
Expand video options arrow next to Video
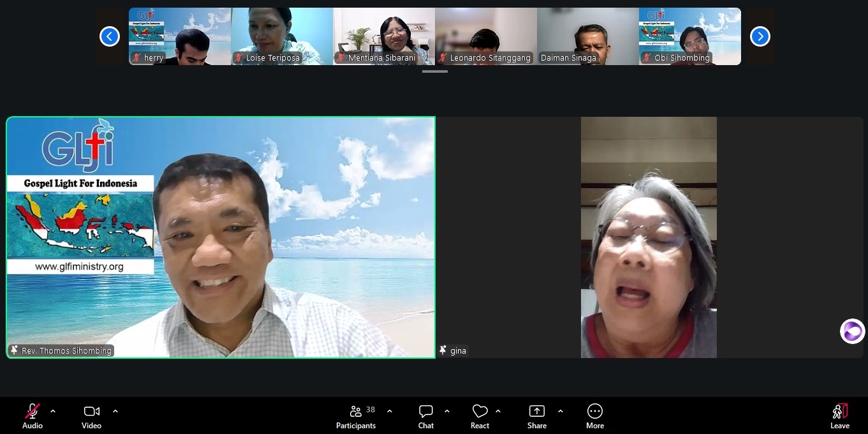pos(115,411)
